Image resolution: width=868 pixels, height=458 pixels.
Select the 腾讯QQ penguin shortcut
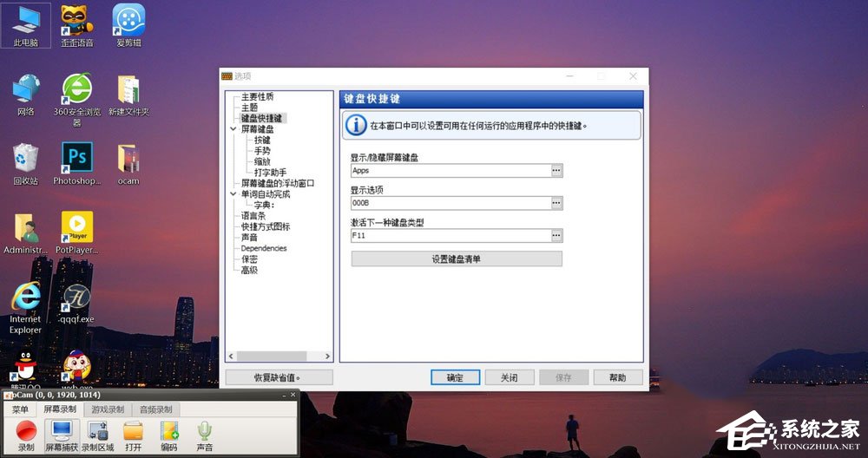[x=25, y=368]
